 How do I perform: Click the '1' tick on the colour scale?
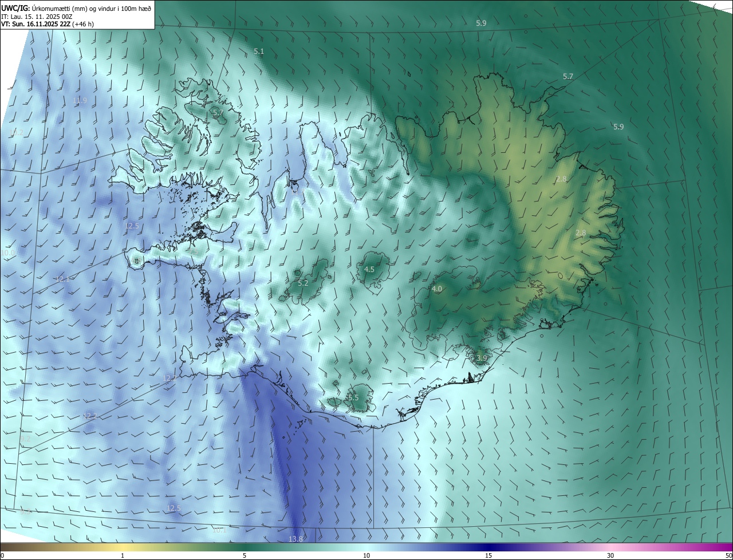(123, 556)
